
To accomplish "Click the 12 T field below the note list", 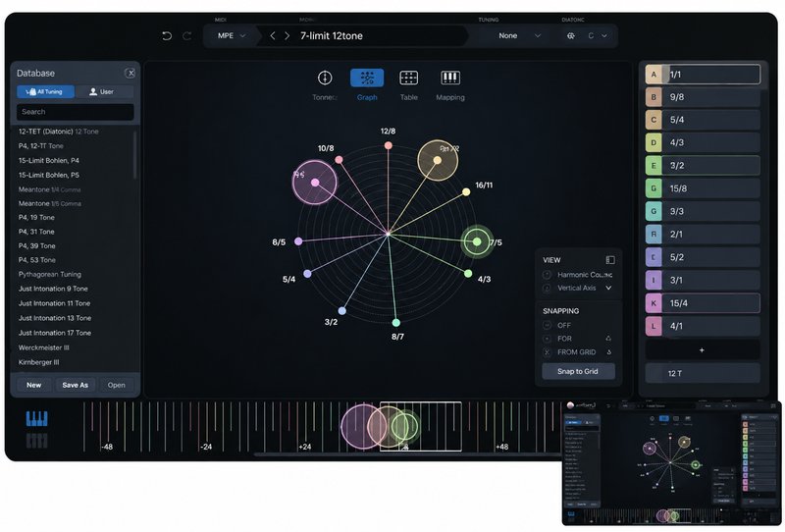I will click(x=703, y=373).
